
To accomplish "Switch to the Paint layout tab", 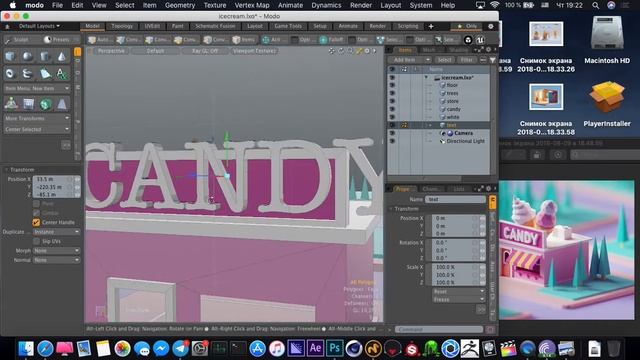I will point(178,26).
